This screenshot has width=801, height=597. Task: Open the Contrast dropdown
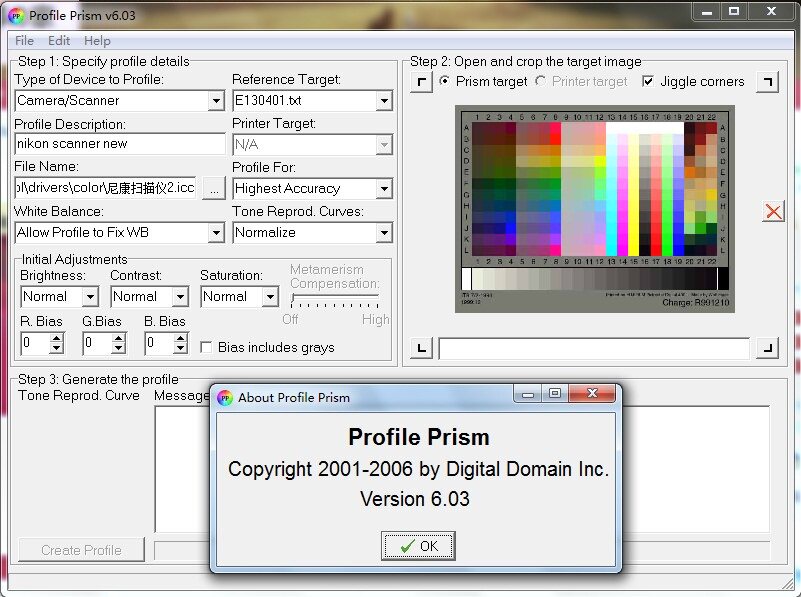click(x=180, y=297)
